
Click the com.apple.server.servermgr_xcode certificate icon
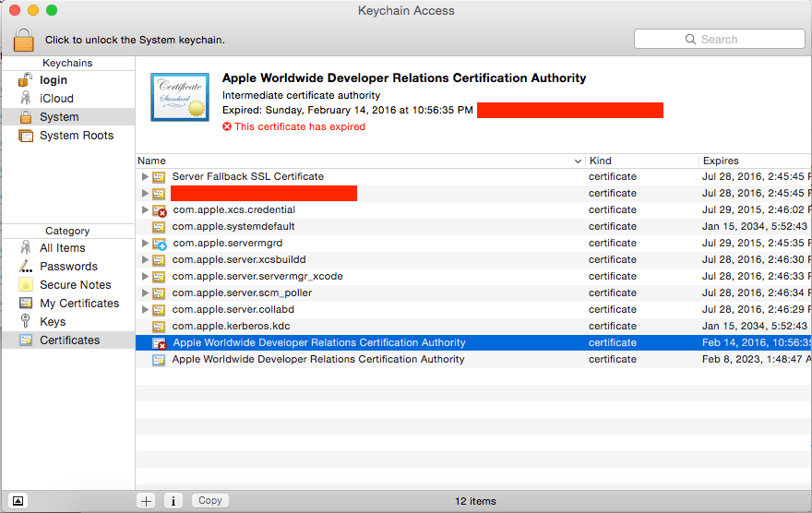(x=159, y=277)
